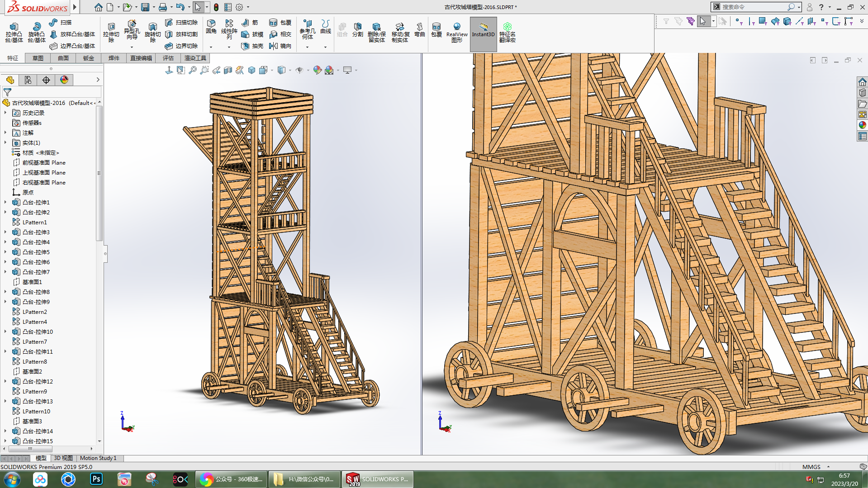Switch to the 曲面 surfaces tab

pos(63,58)
